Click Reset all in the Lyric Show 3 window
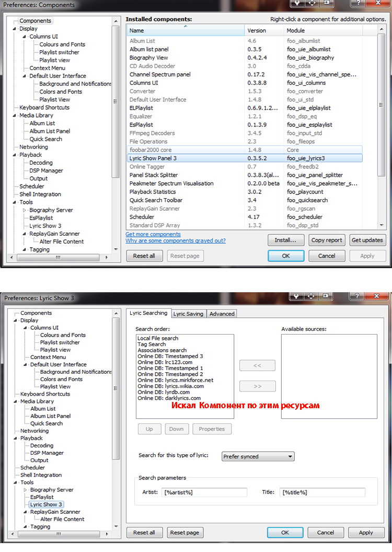Image resolution: width=392 pixels, height=552 pixels. click(x=144, y=533)
